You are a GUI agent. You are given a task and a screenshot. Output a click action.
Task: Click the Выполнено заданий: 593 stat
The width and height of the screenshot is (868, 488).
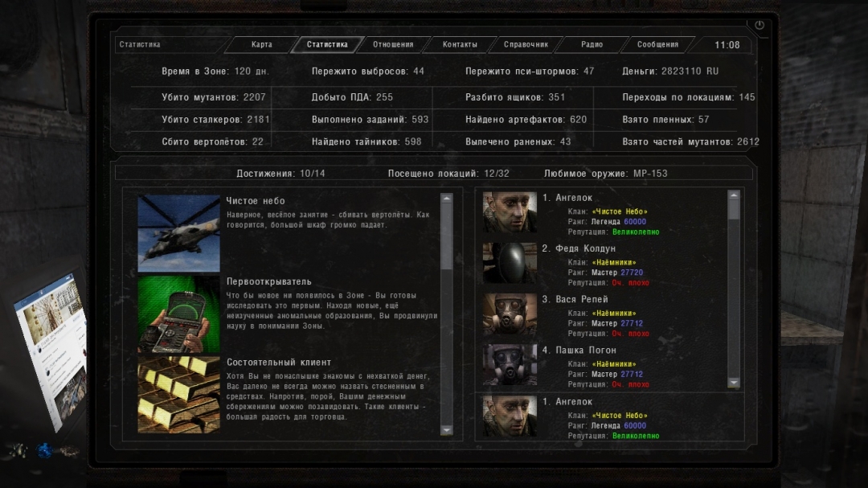coord(371,120)
